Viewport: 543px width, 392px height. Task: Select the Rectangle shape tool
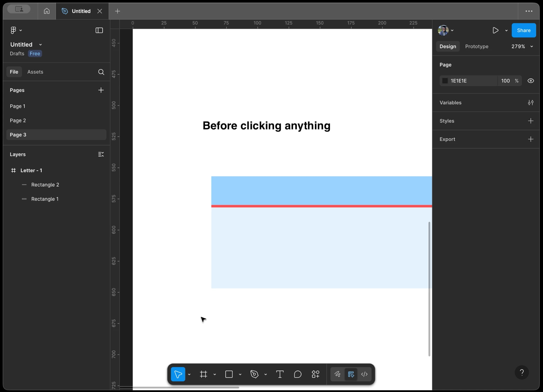[229, 374]
